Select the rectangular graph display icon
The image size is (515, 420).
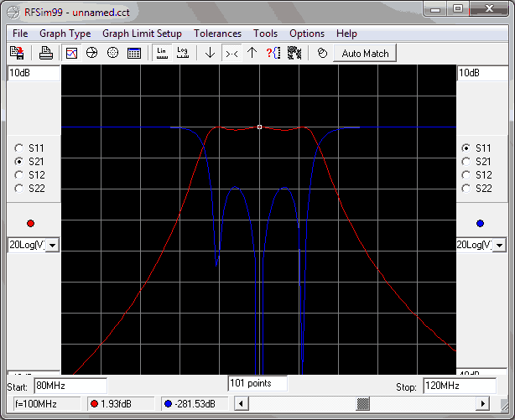point(71,53)
